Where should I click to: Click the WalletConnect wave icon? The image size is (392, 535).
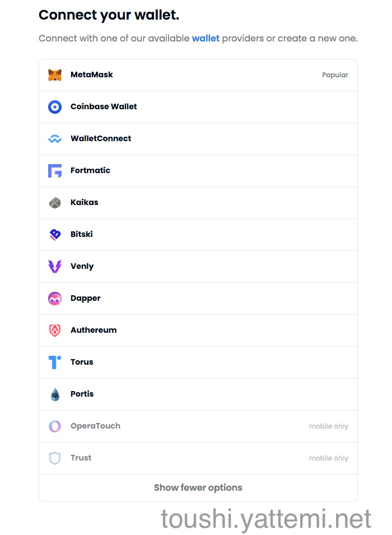point(55,139)
